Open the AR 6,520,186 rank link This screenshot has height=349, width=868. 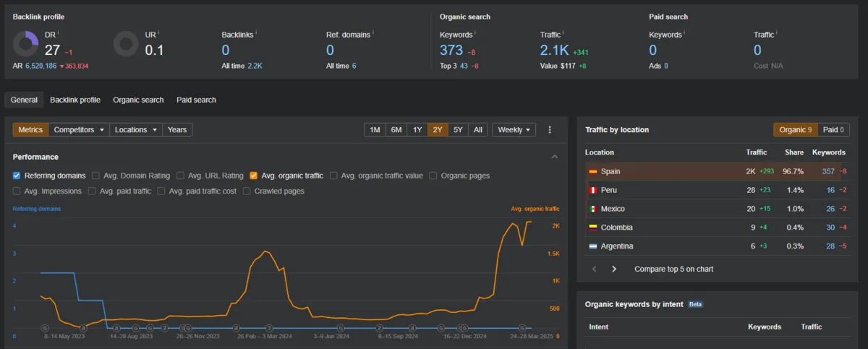tap(40, 66)
